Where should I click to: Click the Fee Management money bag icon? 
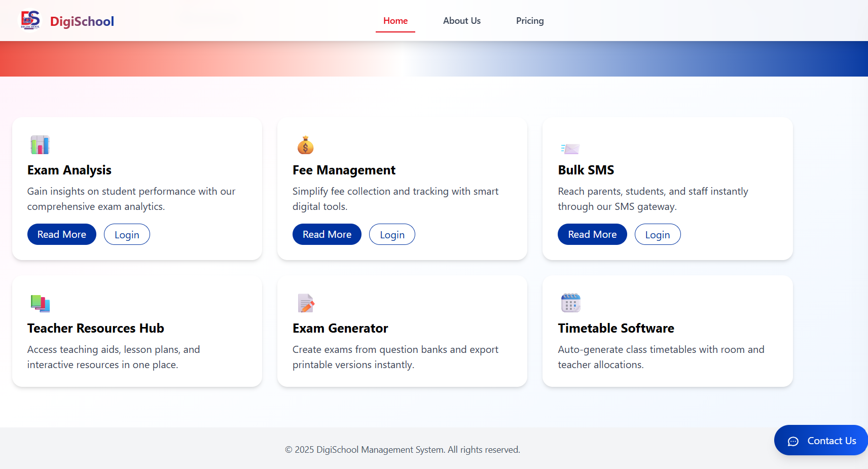click(305, 146)
